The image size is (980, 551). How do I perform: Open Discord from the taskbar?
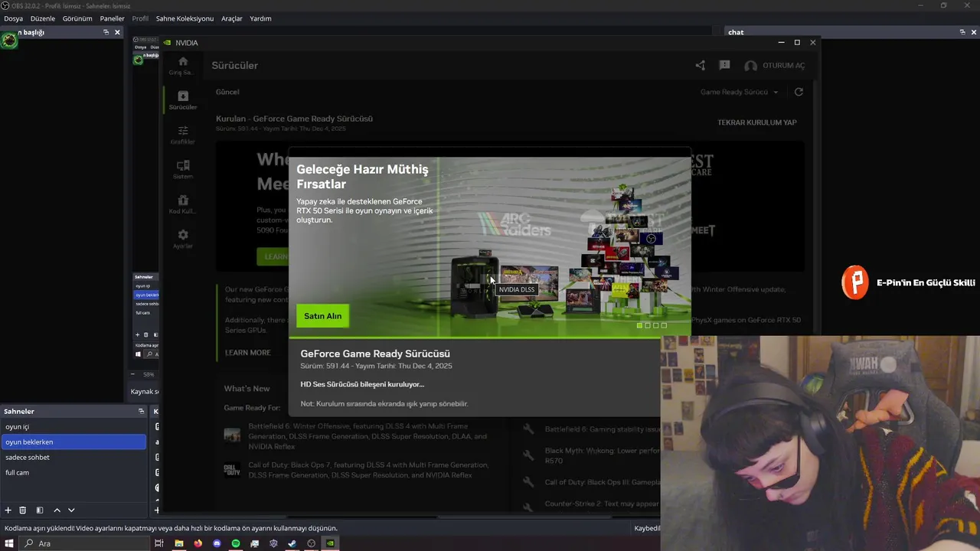[217, 543]
